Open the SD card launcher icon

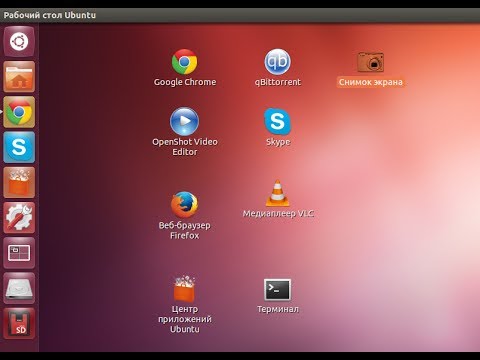coord(19,324)
